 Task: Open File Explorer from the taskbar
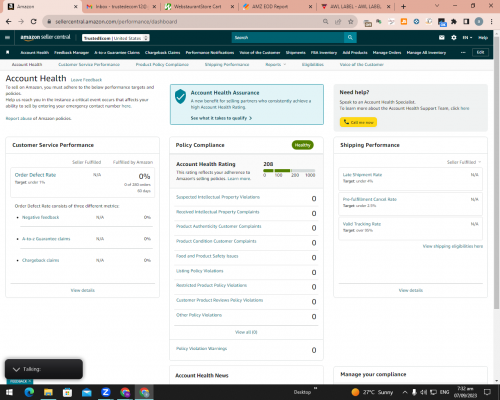click(48, 392)
